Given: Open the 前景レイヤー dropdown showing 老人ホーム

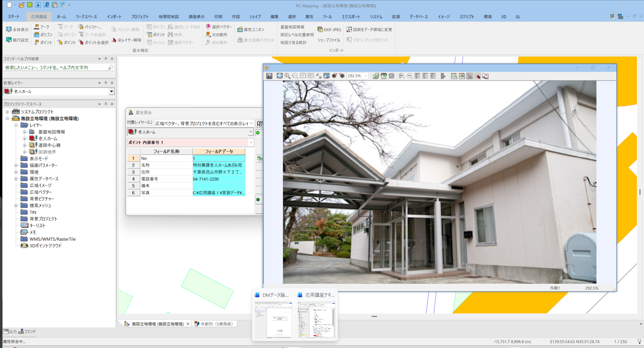Looking at the screenshot, I should coord(111,91).
